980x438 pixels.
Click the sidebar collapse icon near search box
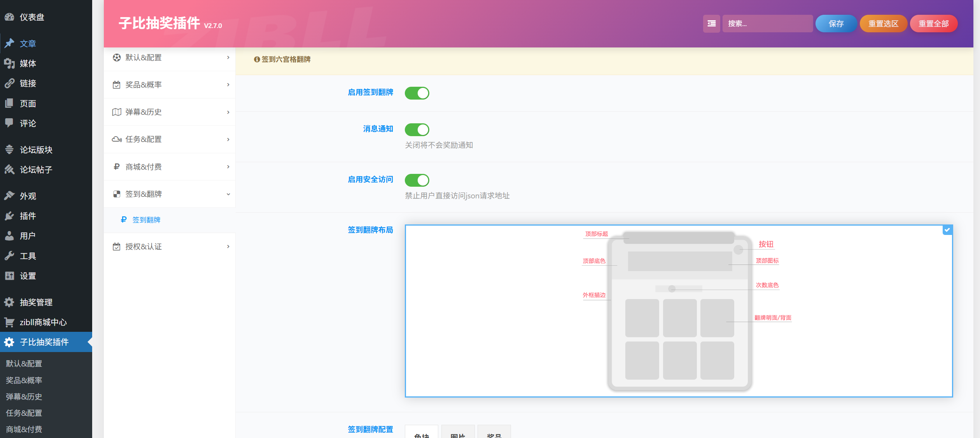711,23
